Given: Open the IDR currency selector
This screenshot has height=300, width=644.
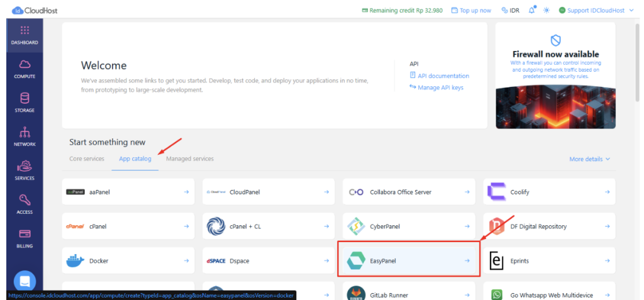Looking at the screenshot, I should pos(511,10).
